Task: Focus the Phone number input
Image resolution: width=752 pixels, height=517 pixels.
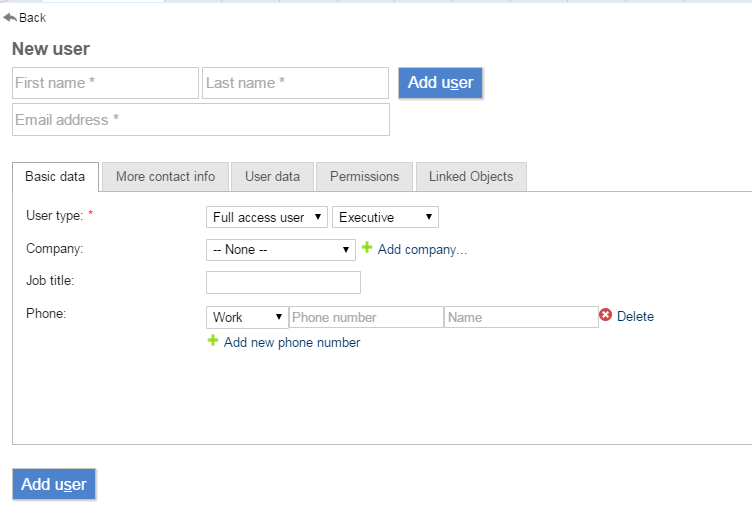Action: (366, 317)
